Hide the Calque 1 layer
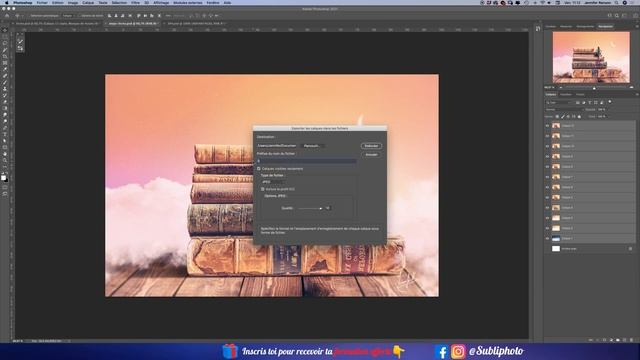Screen dimensions: 640x360 coord(547,238)
